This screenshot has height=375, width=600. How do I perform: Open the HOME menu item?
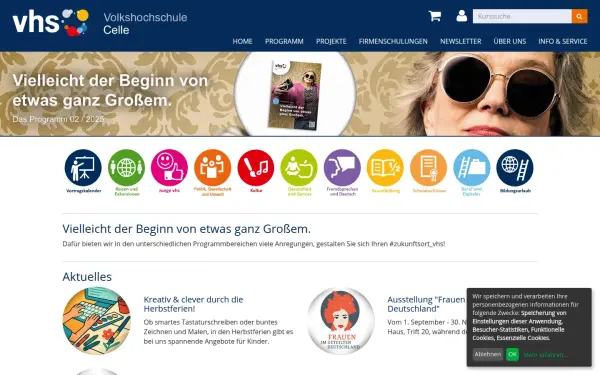(242, 41)
